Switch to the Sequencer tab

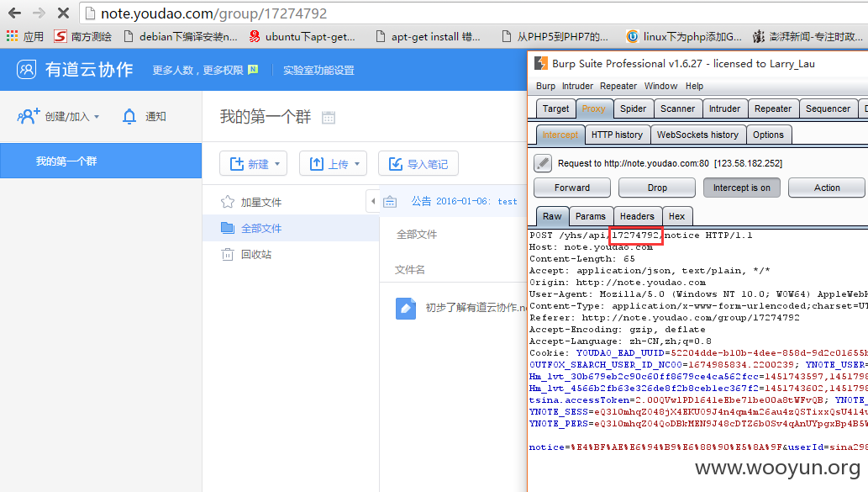[x=828, y=108]
